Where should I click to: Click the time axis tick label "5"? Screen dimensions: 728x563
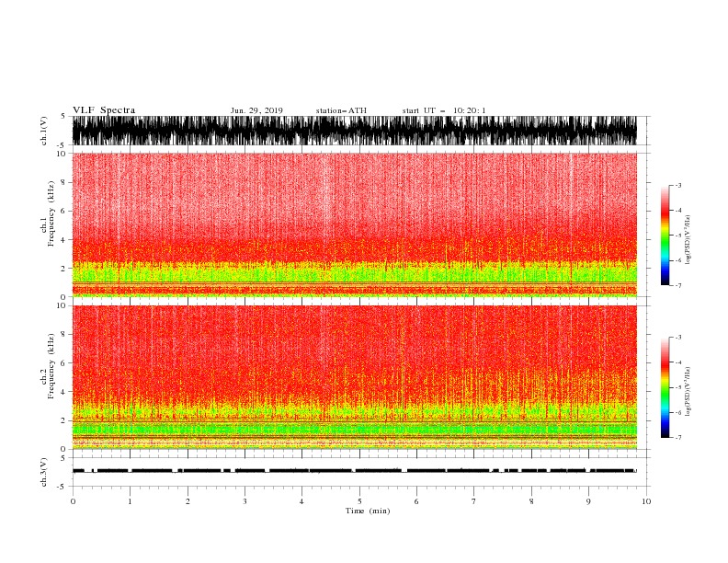pyautogui.click(x=359, y=501)
